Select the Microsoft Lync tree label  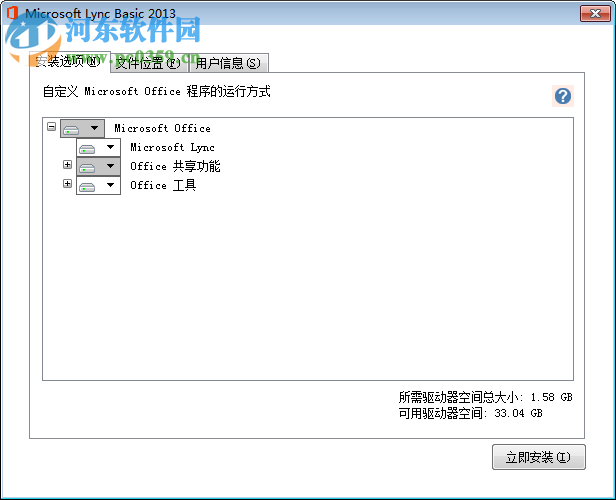click(172, 147)
